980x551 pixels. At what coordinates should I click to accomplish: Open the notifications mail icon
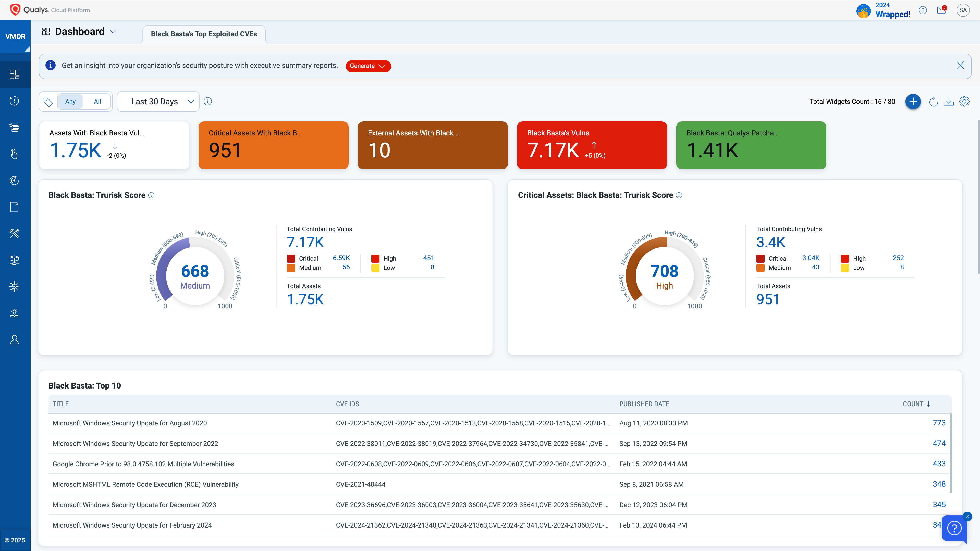(942, 10)
